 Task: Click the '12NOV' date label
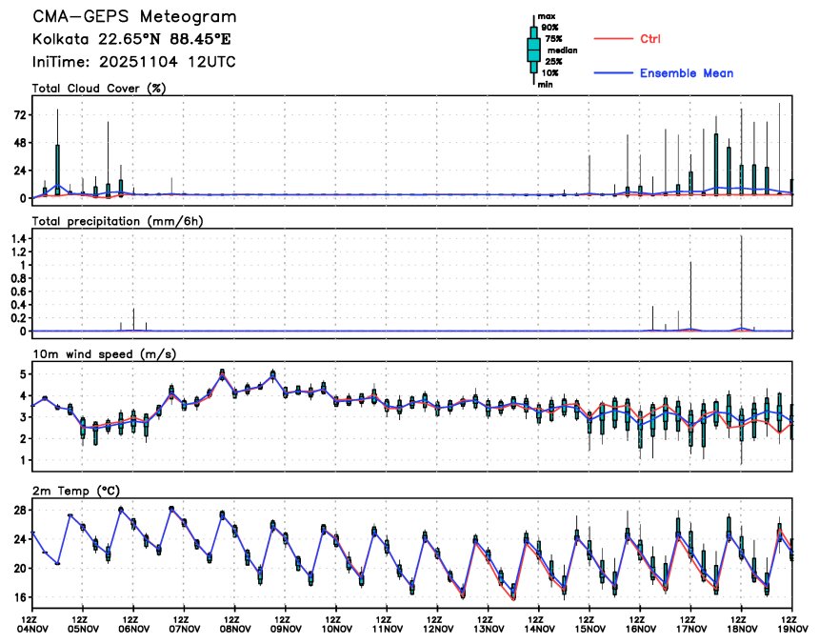tap(438, 630)
